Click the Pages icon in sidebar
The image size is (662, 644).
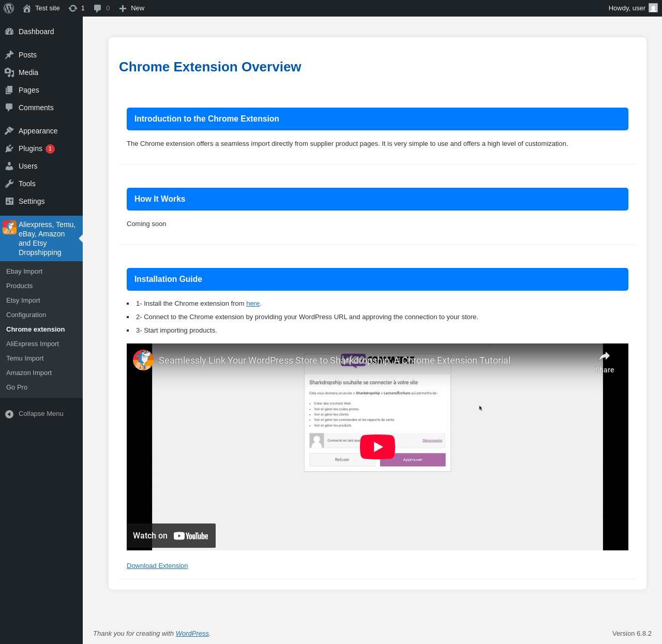coord(9,90)
